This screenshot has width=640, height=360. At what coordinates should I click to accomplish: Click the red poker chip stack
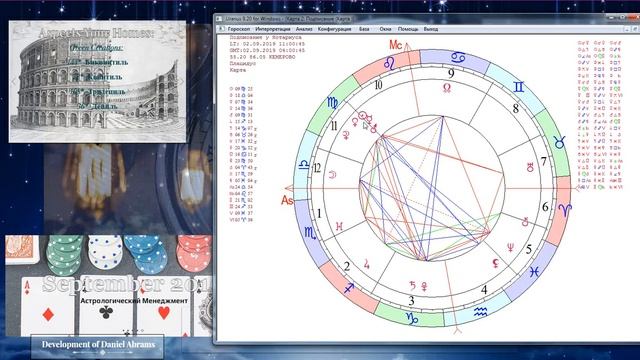(194, 253)
